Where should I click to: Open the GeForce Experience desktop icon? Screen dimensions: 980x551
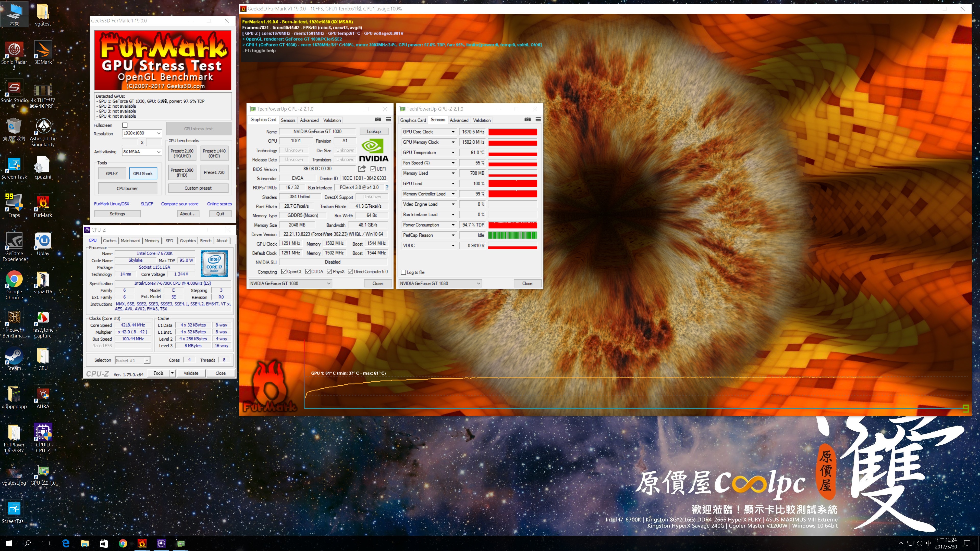pyautogui.click(x=14, y=247)
